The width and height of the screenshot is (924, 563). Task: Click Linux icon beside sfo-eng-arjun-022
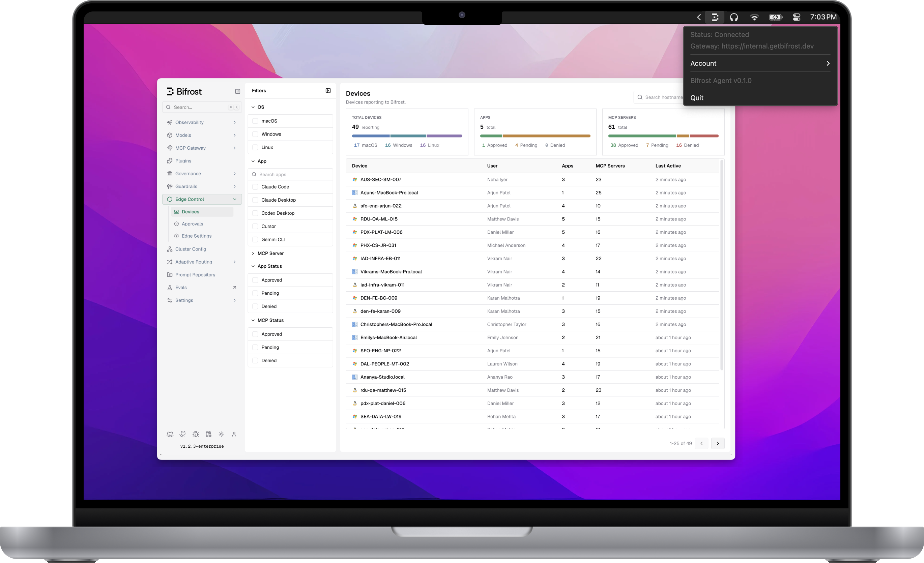[x=354, y=206]
